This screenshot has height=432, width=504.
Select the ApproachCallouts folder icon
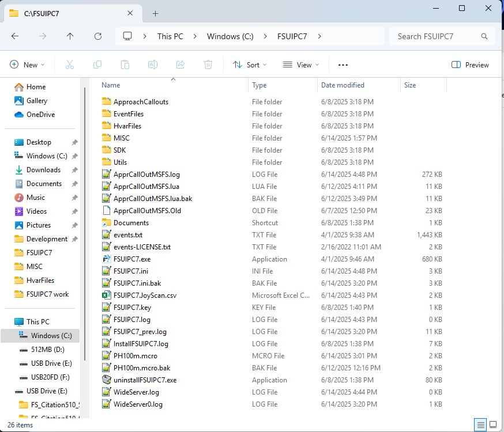(x=106, y=101)
